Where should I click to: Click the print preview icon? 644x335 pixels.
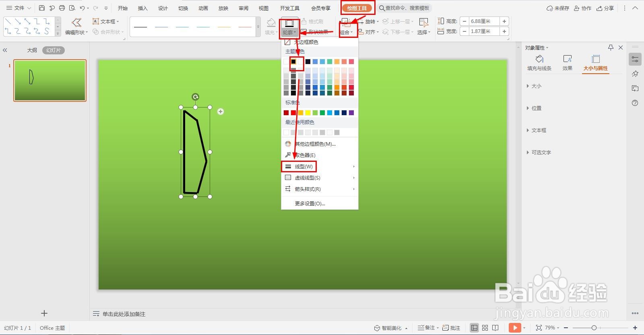click(x=72, y=8)
